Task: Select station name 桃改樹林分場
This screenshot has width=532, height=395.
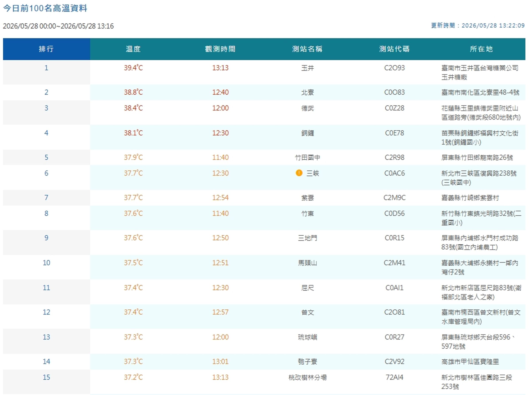Action: [x=307, y=377]
